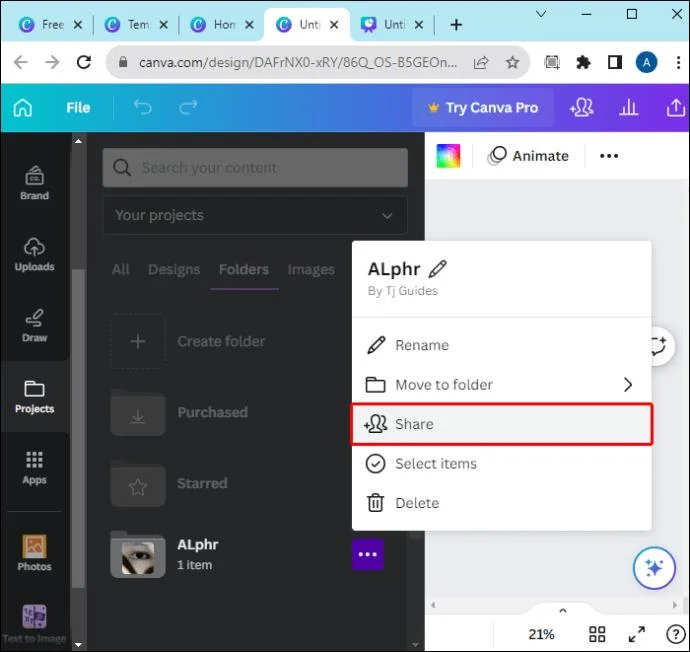Screen dimensions: 690x652
Task: Open Chrome profile avatar A
Action: 646,62
